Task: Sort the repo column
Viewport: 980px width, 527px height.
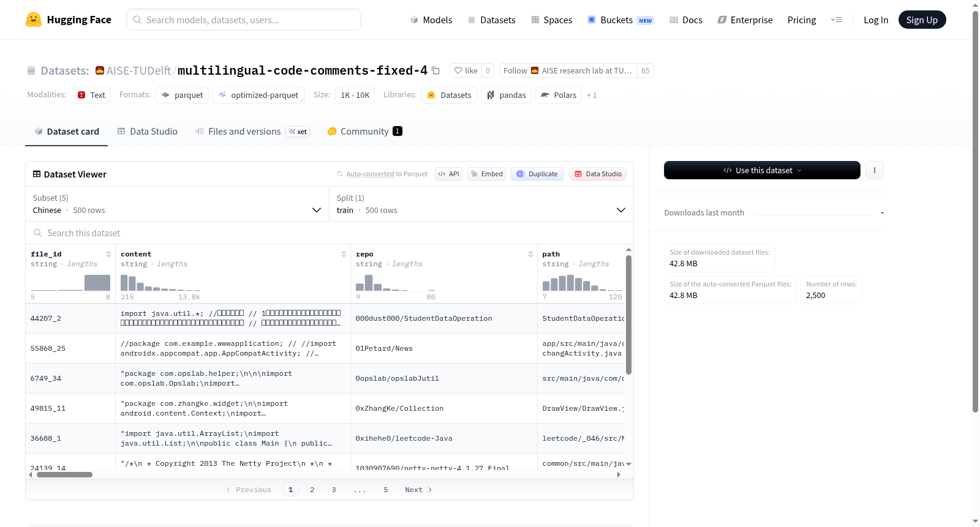Action: coord(530,254)
